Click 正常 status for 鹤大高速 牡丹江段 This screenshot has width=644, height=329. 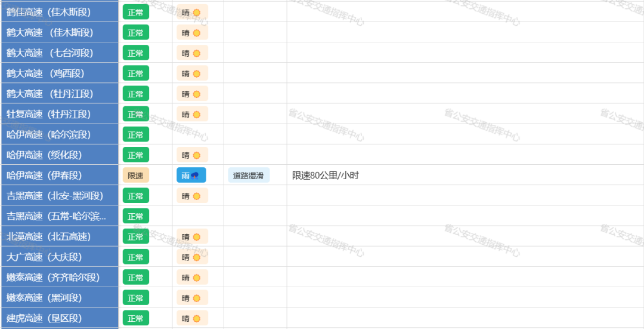[135, 94]
